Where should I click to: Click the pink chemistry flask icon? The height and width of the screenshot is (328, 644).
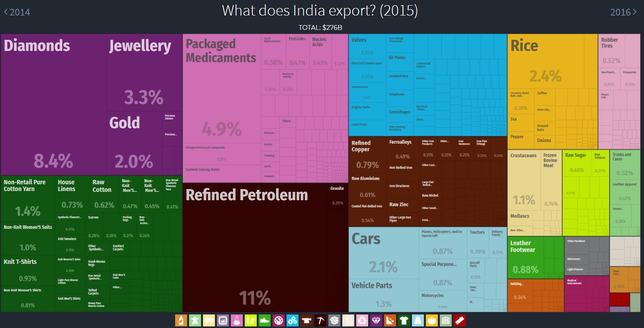coord(237,320)
